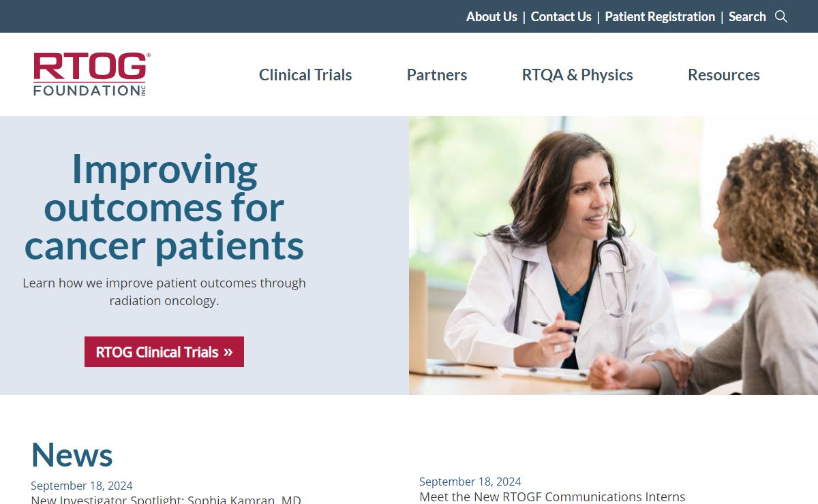
Task: Go to Patient Registration
Action: click(x=660, y=16)
